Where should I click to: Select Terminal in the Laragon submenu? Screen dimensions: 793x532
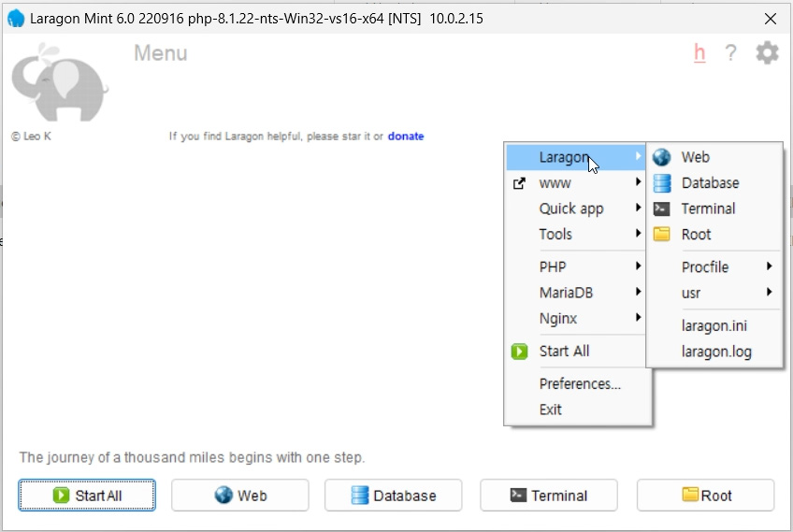714,208
